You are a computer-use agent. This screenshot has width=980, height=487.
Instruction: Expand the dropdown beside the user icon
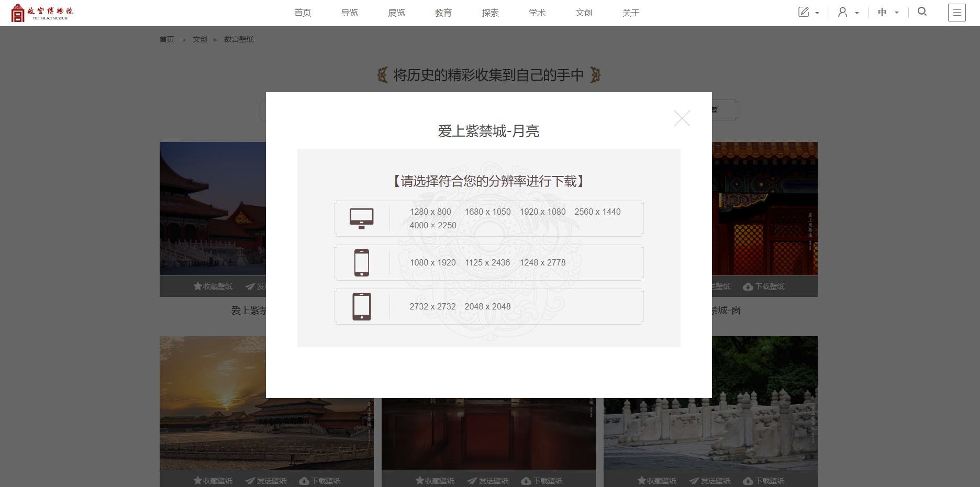857,13
